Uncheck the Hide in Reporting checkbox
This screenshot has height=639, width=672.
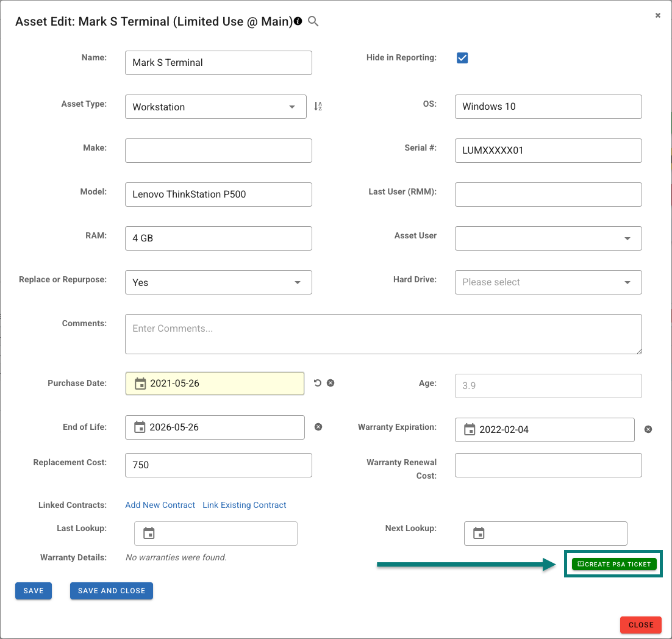(462, 58)
